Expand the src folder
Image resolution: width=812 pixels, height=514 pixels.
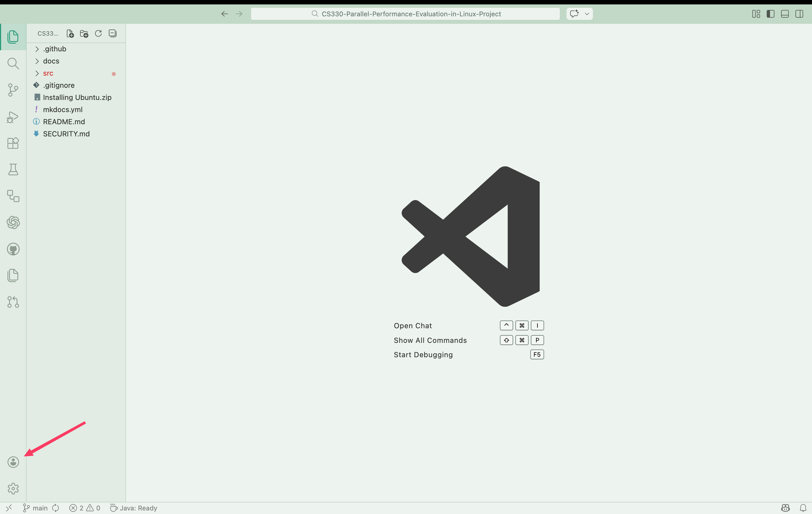tap(76, 73)
